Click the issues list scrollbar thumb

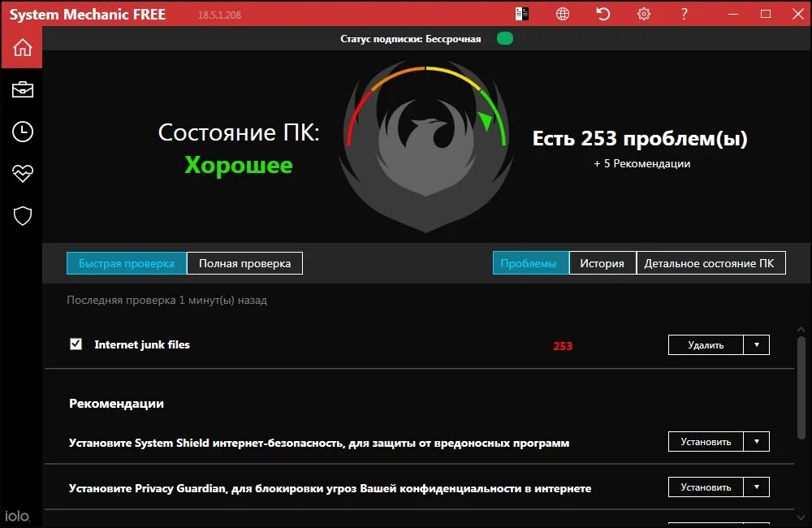[801, 388]
